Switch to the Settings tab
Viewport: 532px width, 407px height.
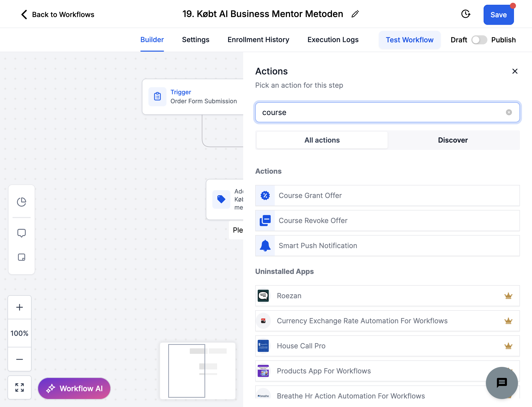pos(196,40)
